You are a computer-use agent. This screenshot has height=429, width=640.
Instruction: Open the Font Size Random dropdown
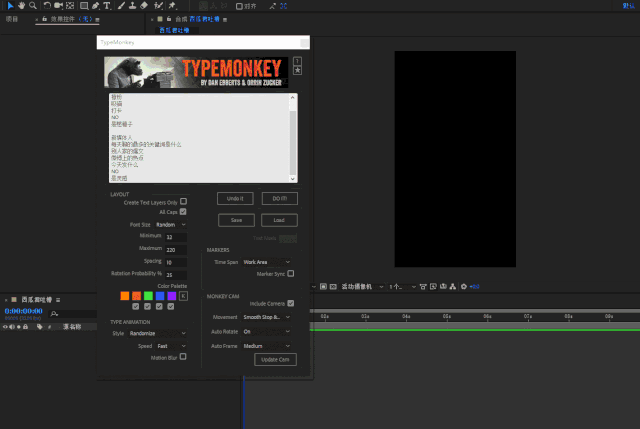point(171,225)
